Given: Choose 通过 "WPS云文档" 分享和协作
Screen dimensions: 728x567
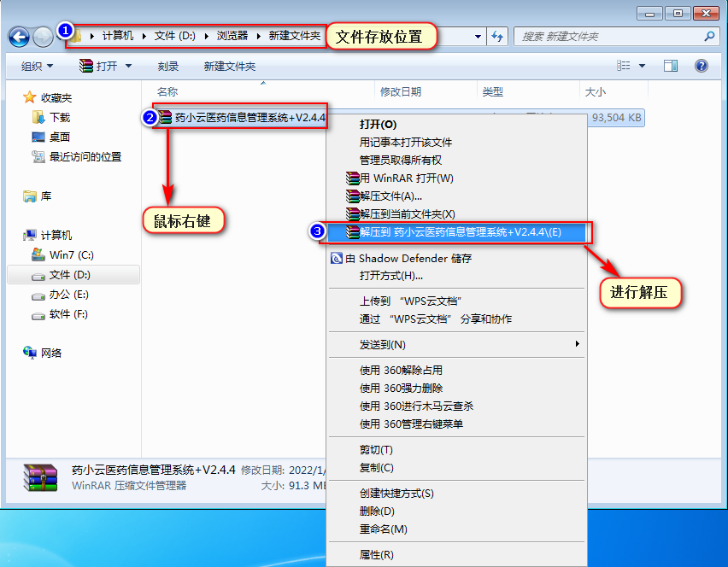Looking at the screenshot, I should (x=436, y=319).
